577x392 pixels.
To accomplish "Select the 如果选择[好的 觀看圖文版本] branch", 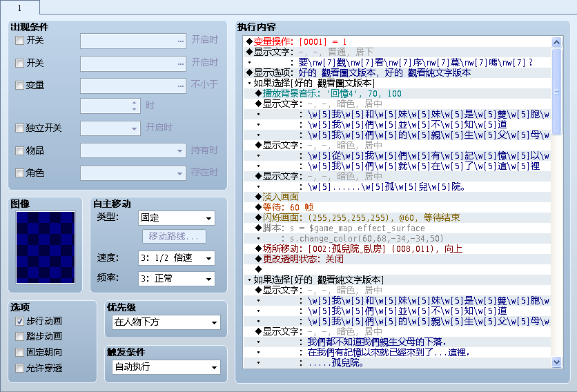I will (398, 84).
